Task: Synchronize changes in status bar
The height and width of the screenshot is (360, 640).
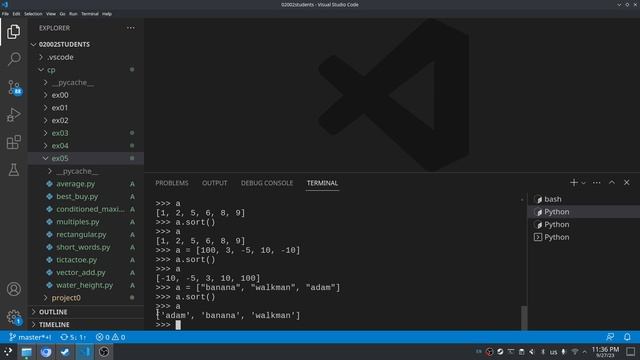Action: 73,337
